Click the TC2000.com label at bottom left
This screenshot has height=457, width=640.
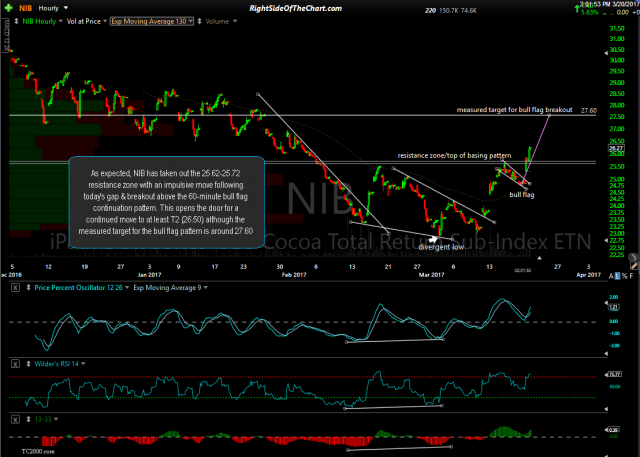click(x=38, y=452)
